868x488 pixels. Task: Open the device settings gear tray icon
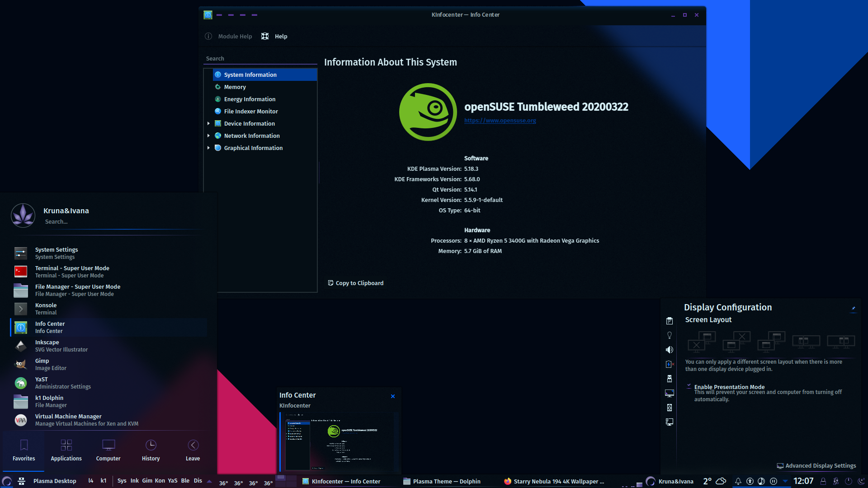670,408
